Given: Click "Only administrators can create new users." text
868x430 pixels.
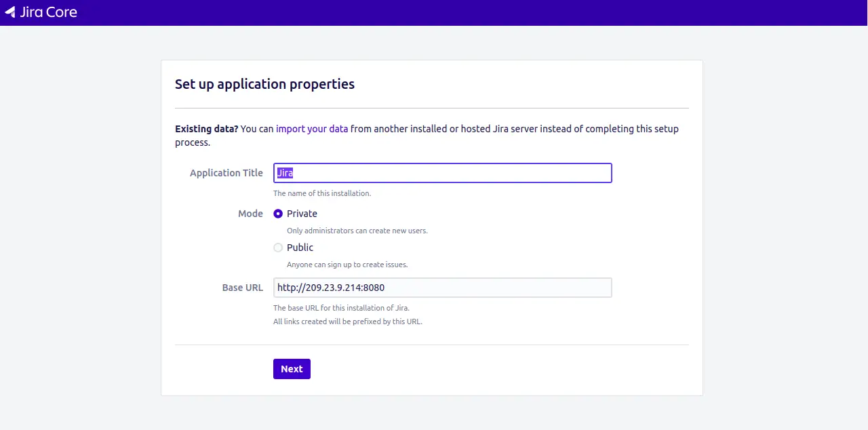Looking at the screenshot, I should pos(357,231).
